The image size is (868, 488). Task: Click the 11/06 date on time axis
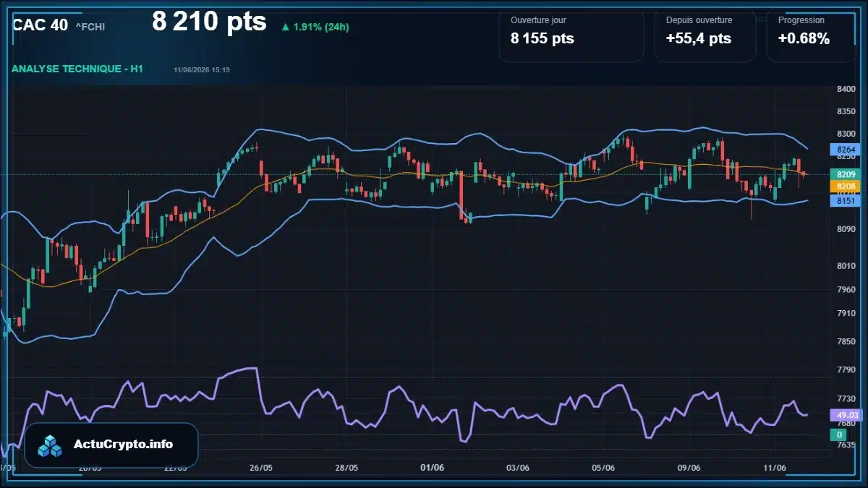click(x=774, y=468)
